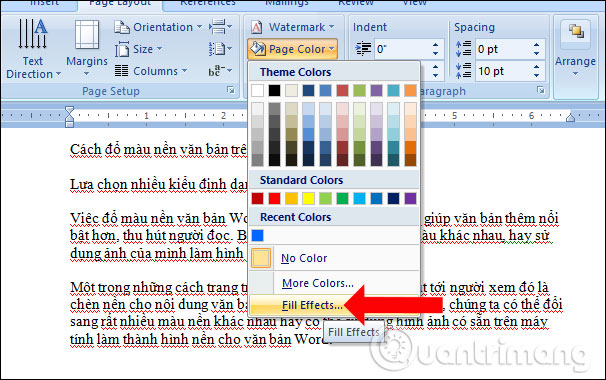Pick the orange theme color swatch
Image resolution: width=606 pixels, height=380 pixels.
(x=410, y=90)
